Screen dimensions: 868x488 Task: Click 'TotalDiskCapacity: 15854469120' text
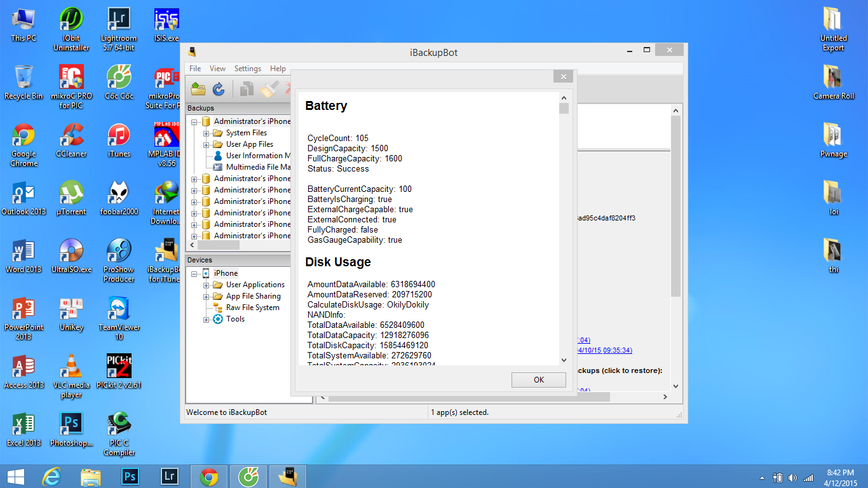368,345
